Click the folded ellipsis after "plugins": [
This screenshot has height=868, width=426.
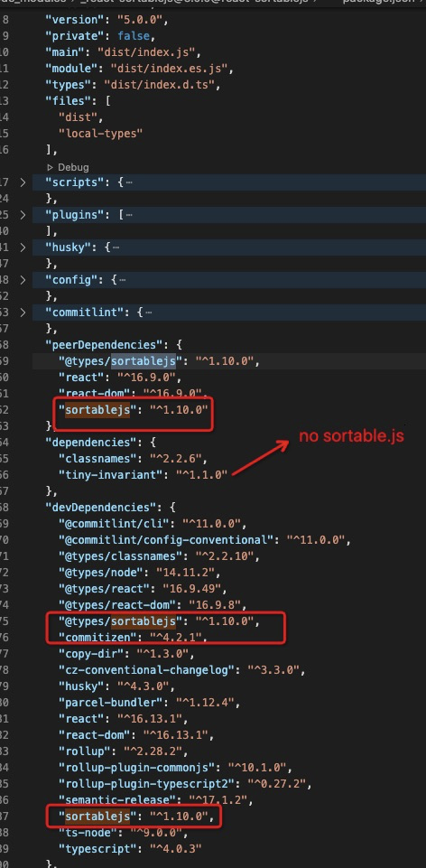(129, 215)
